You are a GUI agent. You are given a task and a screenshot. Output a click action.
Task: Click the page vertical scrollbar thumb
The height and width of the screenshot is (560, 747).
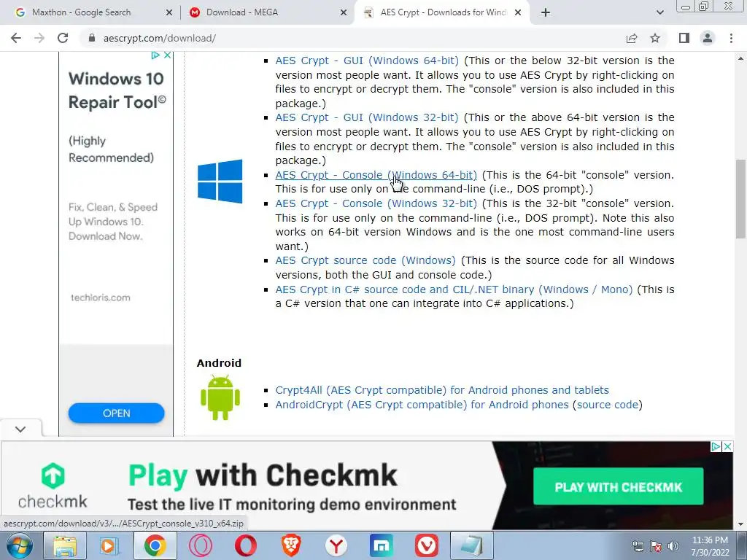(740, 198)
